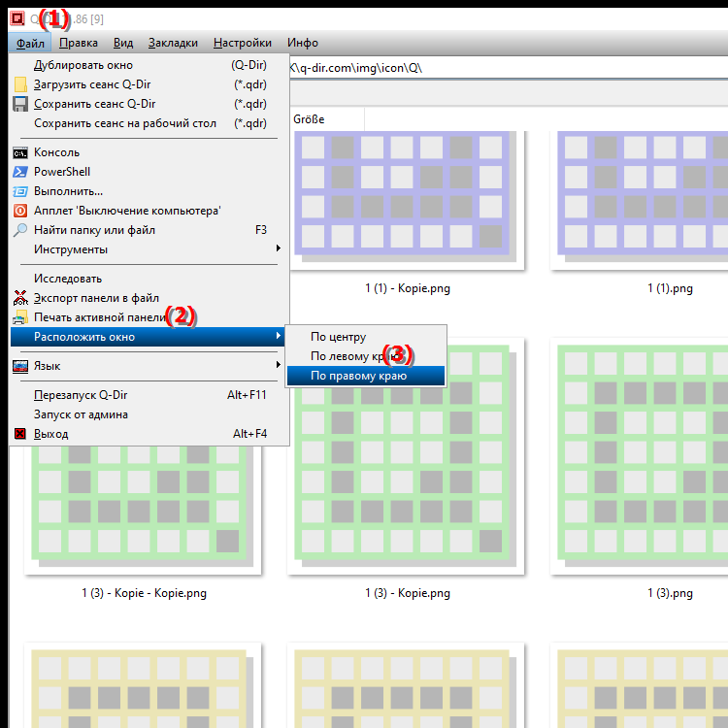Choose Исследовать menu entry
This screenshot has width=728, height=728.
pyautogui.click(x=149, y=279)
